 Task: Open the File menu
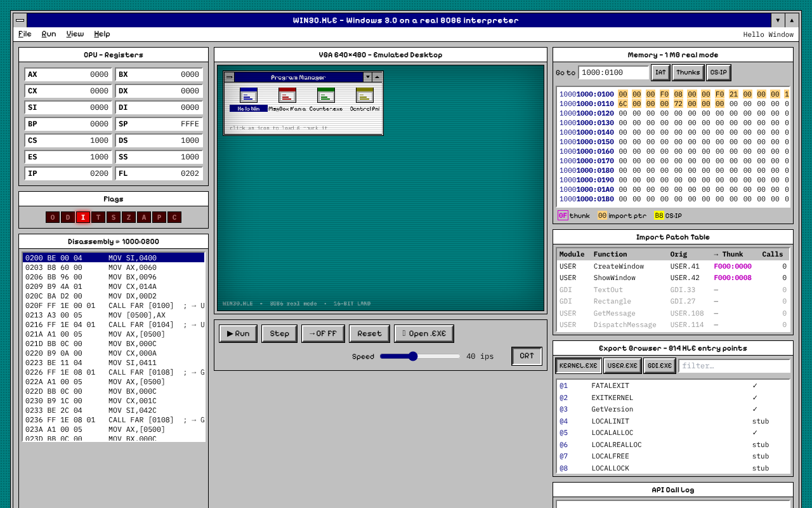point(25,34)
